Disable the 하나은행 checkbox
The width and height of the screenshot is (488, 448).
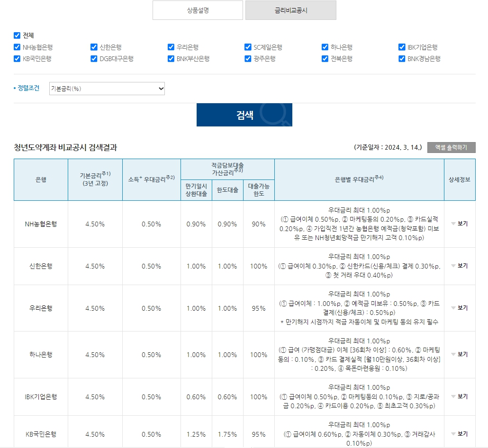pyautogui.click(x=325, y=47)
